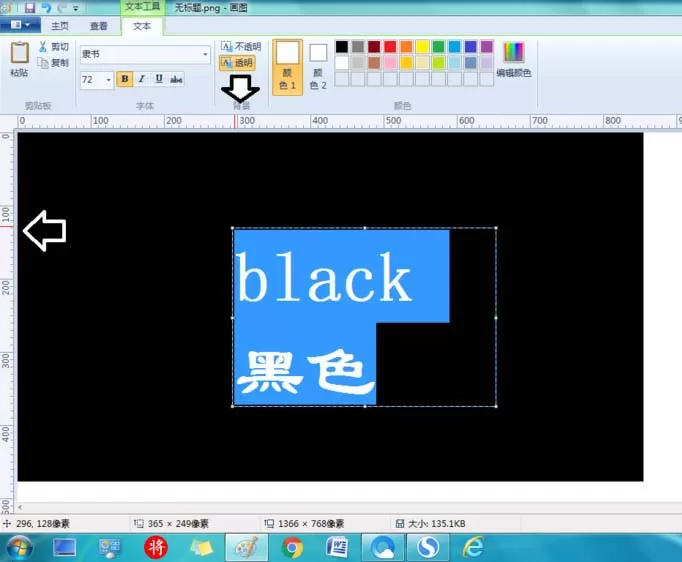Enable strikethrough text formatting
Screen dimensions: 682x562
[x=176, y=79]
